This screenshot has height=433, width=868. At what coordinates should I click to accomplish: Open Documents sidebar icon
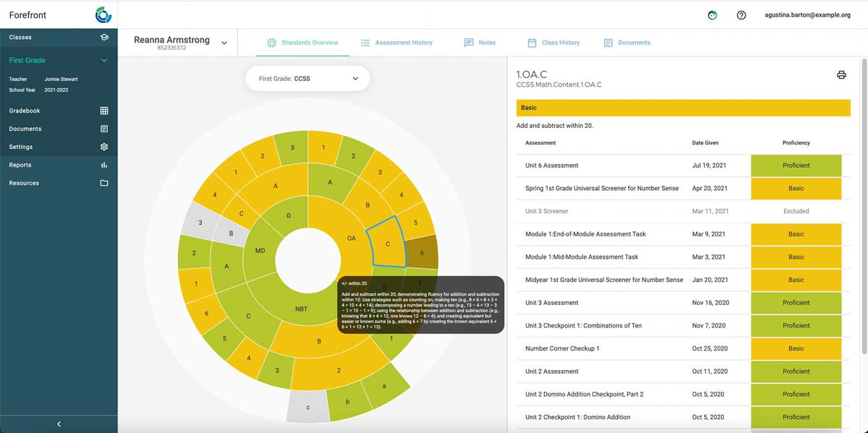tap(104, 129)
